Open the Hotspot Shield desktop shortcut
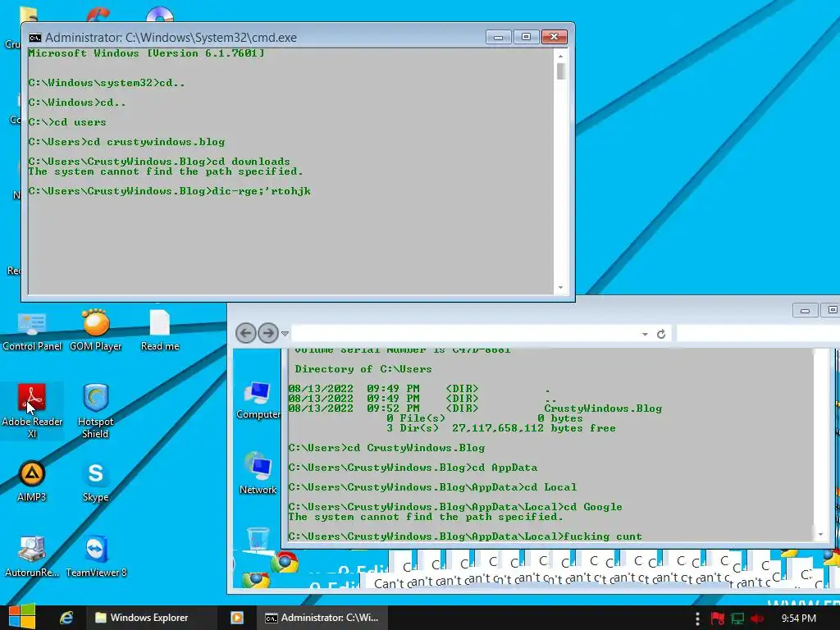The height and width of the screenshot is (630, 840). tap(95, 412)
